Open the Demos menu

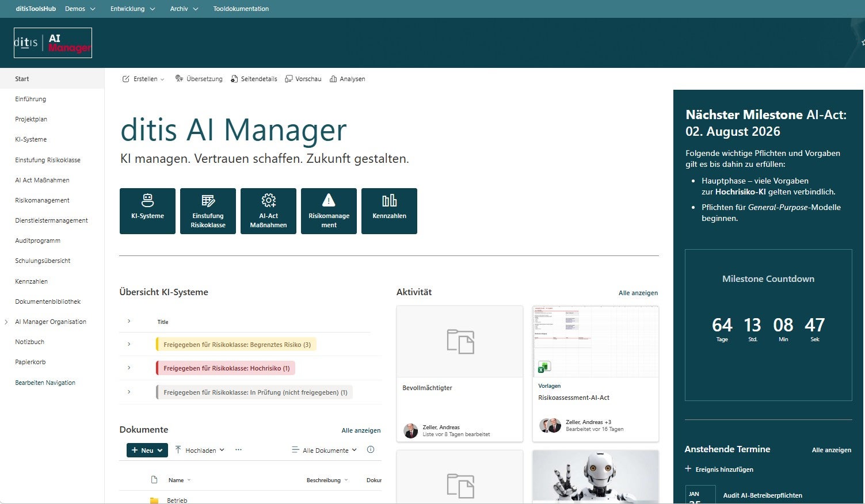tap(80, 9)
